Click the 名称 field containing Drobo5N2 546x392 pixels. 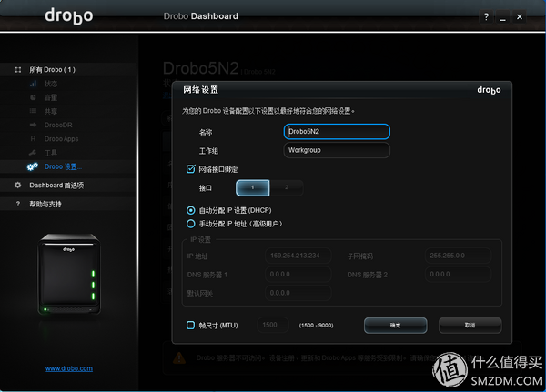pos(337,132)
